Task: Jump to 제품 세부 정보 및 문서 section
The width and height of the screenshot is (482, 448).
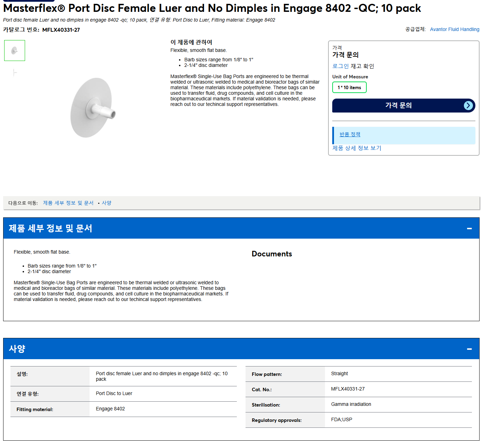Action: click(x=68, y=203)
